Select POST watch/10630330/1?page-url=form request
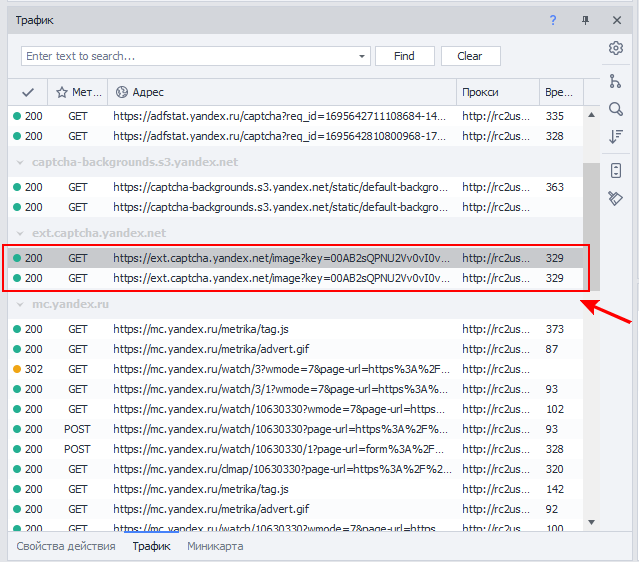639x562 pixels. coord(295,449)
